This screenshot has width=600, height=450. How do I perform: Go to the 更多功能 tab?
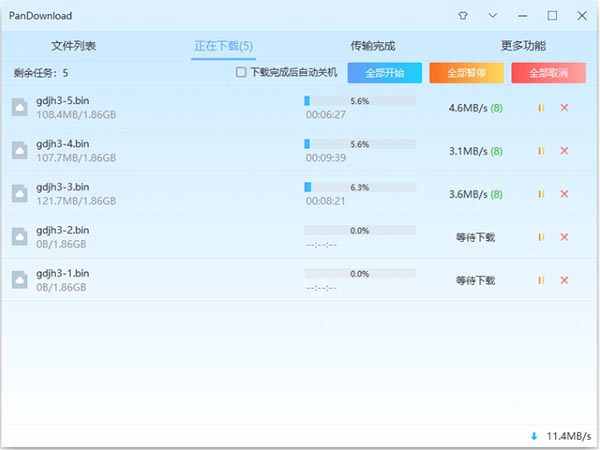click(523, 46)
